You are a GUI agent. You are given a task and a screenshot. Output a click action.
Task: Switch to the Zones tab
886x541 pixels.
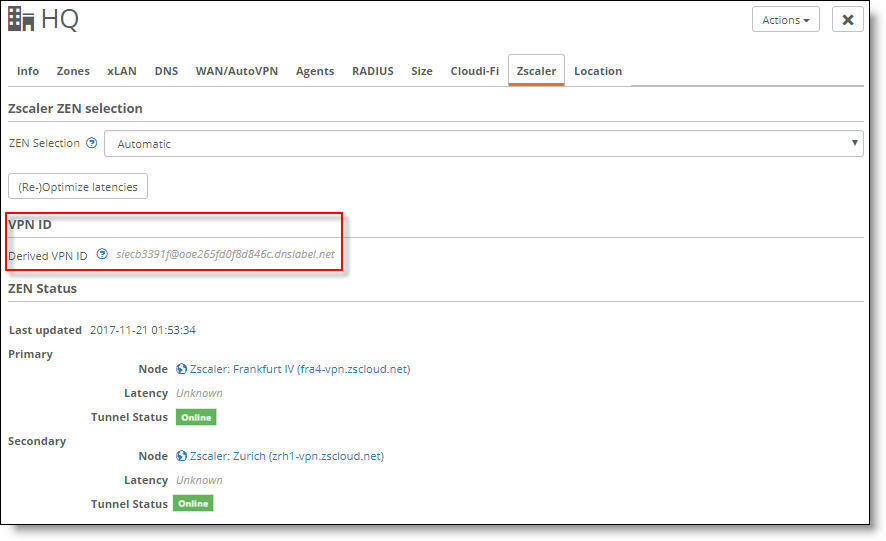pyautogui.click(x=73, y=71)
